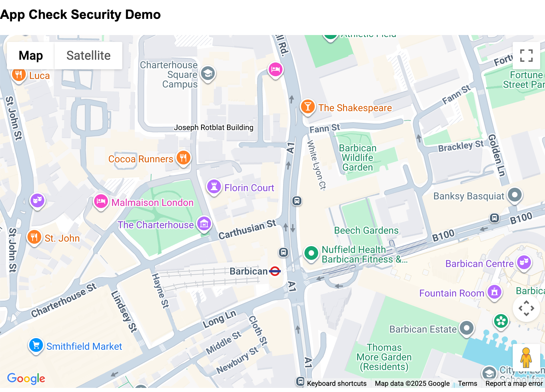
Task: Click the St. John restaurant marker
Action: [x=34, y=237]
